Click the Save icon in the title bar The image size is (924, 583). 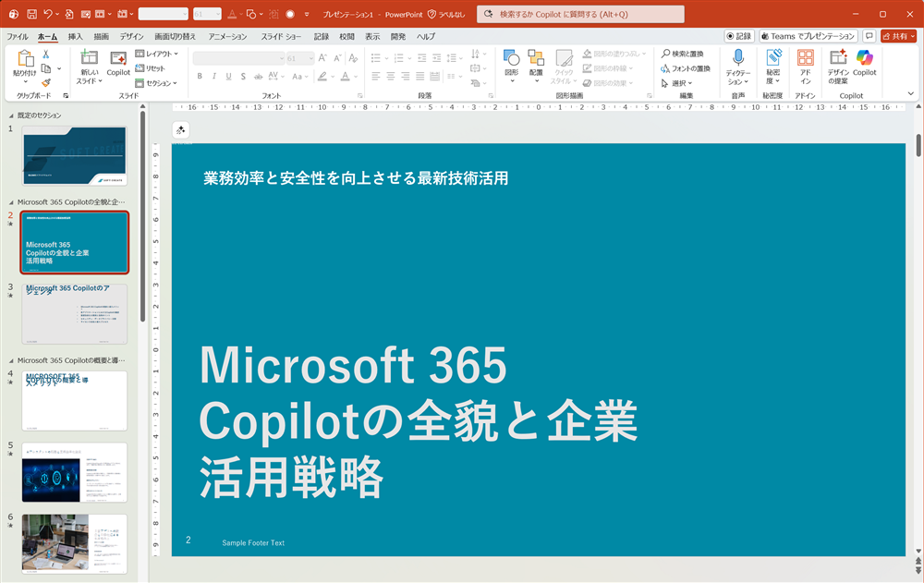tap(31, 14)
